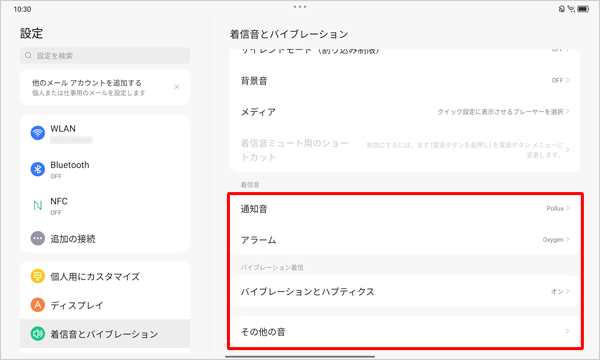Click the 追加の接続 three-dot icon
The width and height of the screenshot is (600, 360).
point(38,238)
